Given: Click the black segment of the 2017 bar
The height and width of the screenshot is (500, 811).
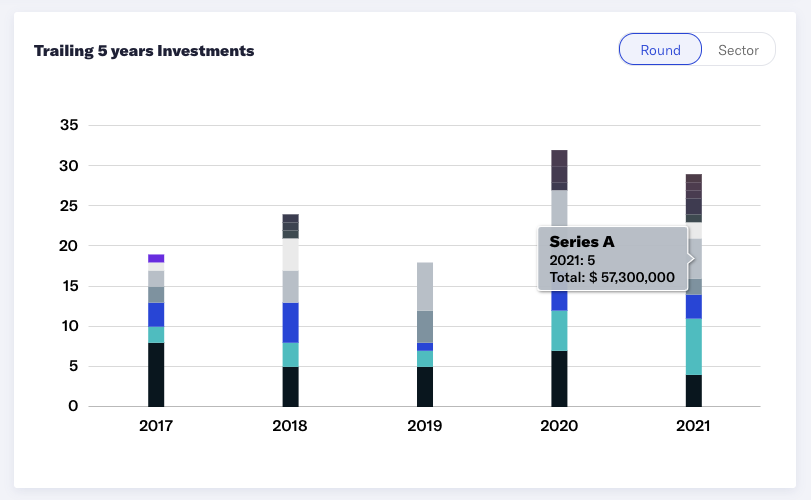Looking at the screenshot, I should 156,374.
